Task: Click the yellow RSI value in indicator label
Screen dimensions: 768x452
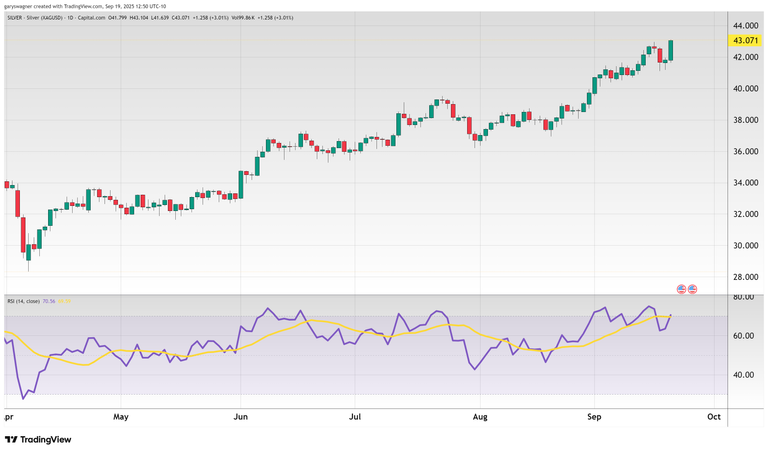Action: tap(65, 301)
